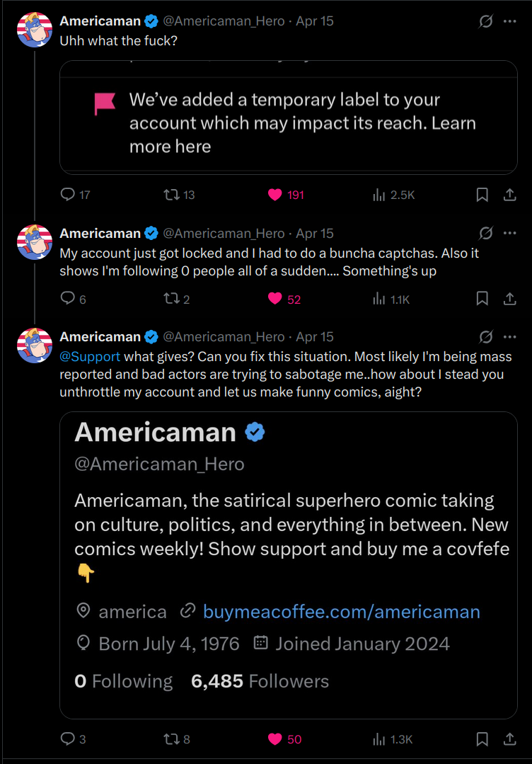Click the Grok icon on the first tweet
The height and width of the screenshot is (764, 532).
tap(486, 21)
